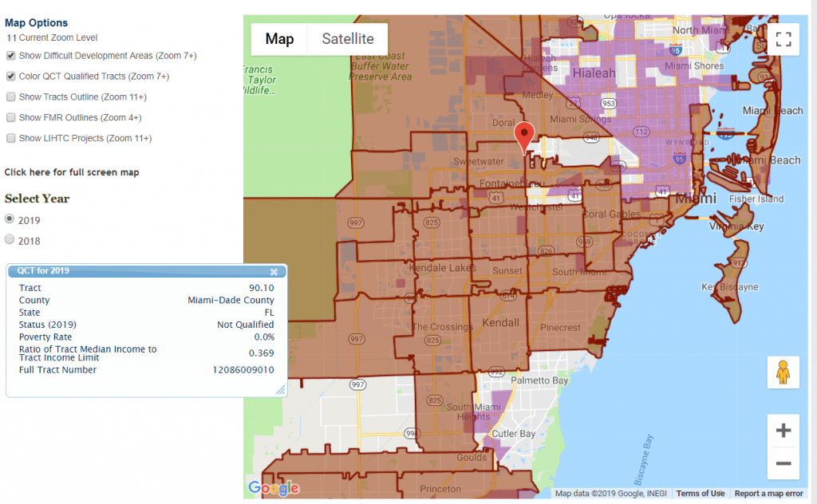Viewport: 817px width, 504px height.
Task: Enable Show FMR Outlines checkbox
Action: pos(10,118)
